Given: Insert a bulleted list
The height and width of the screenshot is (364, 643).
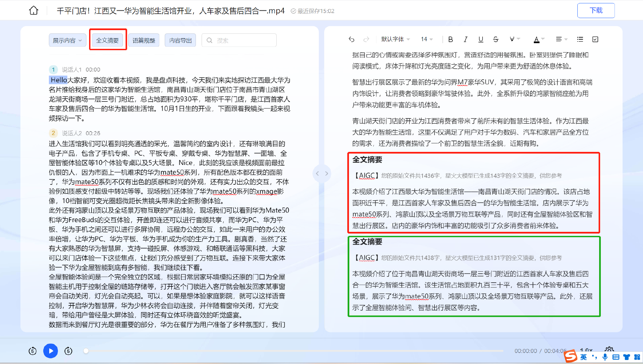Looking at the screenshot, I should pos(580,39).
